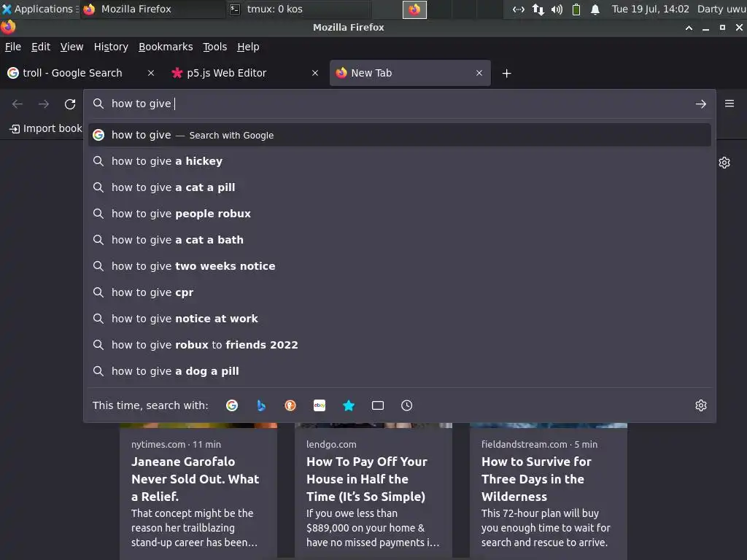Open notifications bell in panel

click(595, 9)
